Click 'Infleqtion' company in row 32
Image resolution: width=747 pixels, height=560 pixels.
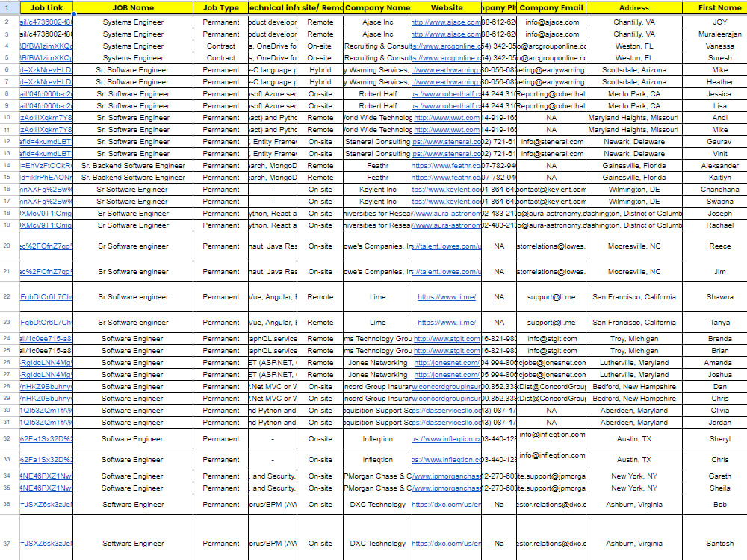(x=377, y=439)
